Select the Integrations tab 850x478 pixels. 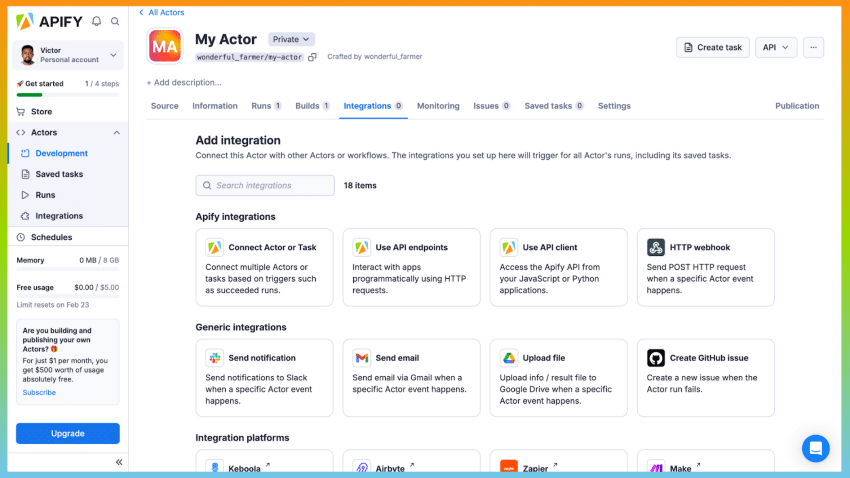(x=373, y=106)
